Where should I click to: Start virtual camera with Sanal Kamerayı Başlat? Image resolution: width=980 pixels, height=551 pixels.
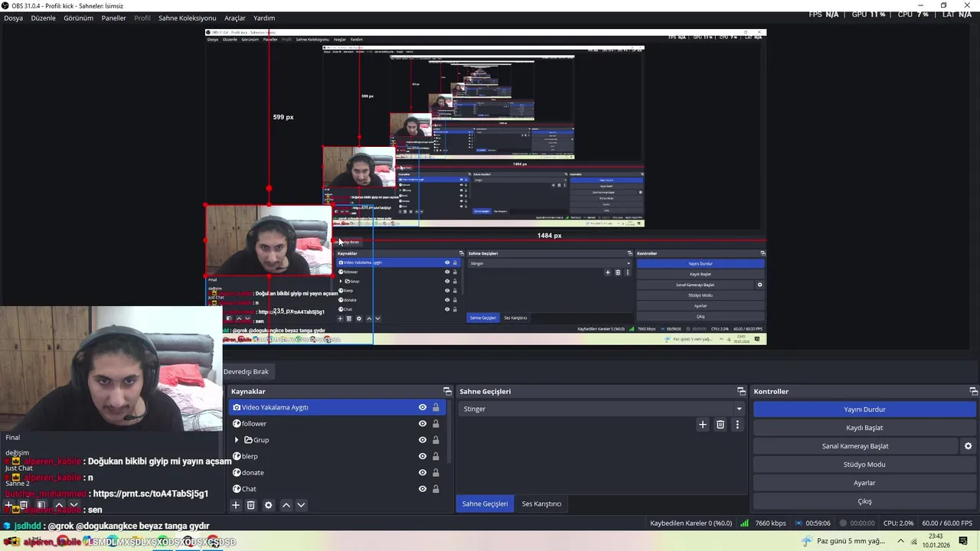855,446
